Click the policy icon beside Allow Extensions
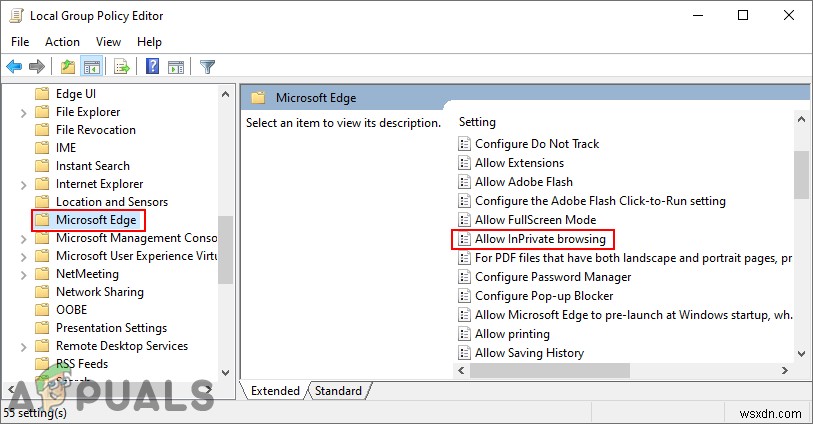 (x=464, y=163)
